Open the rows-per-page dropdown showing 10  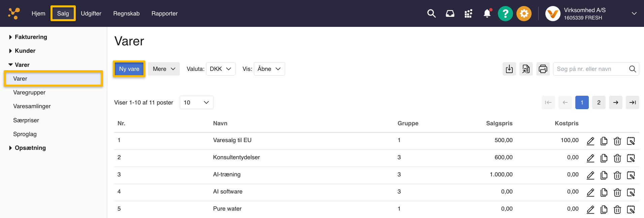196,102
